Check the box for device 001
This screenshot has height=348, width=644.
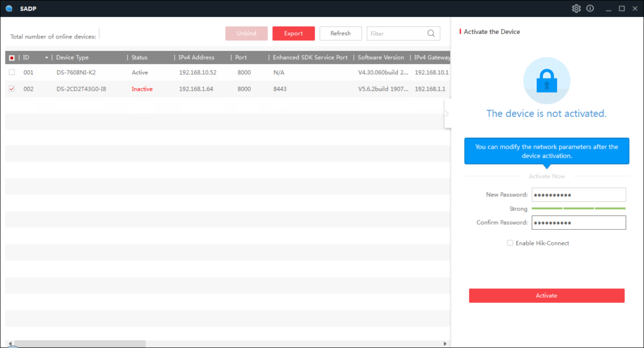[11, 72]
